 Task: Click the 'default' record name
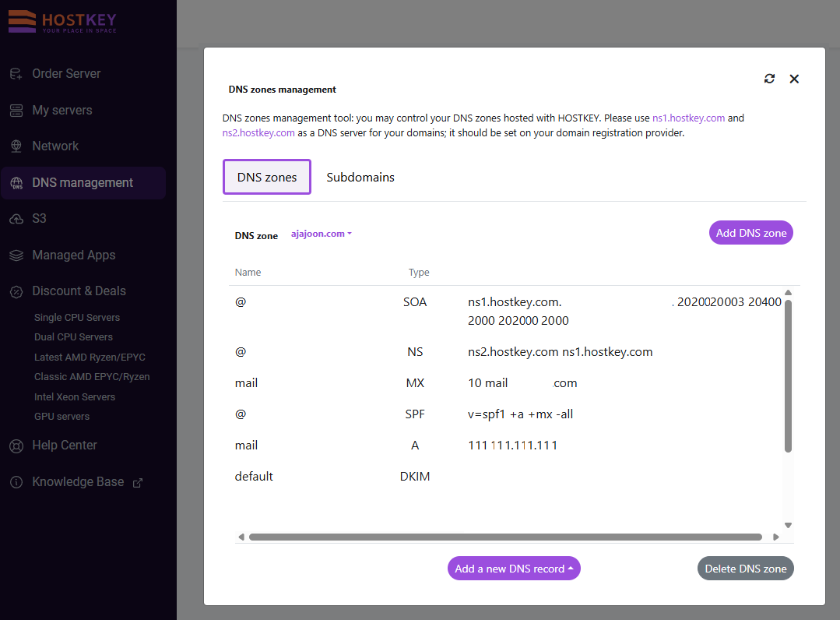pos(254,477)
